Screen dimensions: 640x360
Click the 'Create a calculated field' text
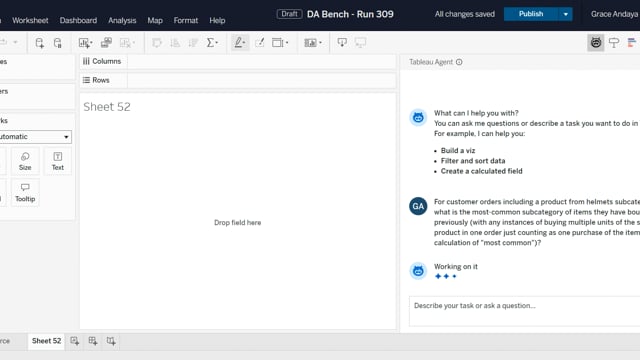point(482,171)
